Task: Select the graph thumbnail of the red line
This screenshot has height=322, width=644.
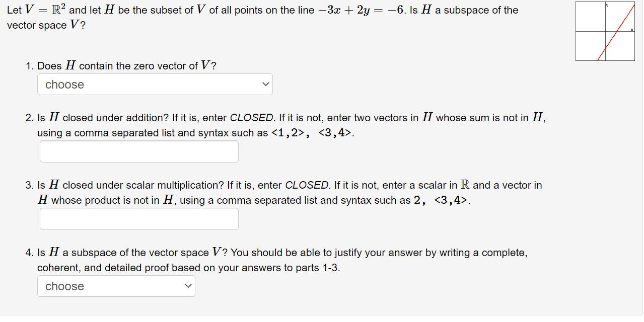Action: [x=604, y=31]
